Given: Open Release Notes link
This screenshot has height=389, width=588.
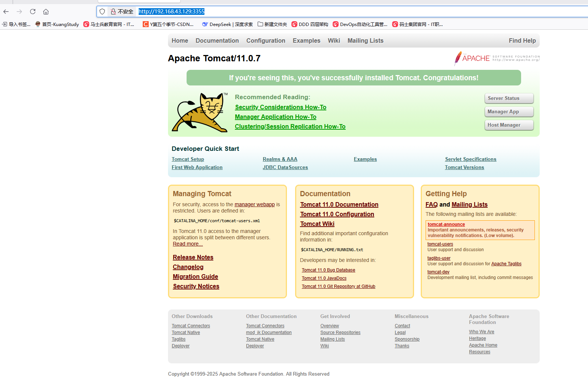Looking at the screenshot, I should click(193, 257).
